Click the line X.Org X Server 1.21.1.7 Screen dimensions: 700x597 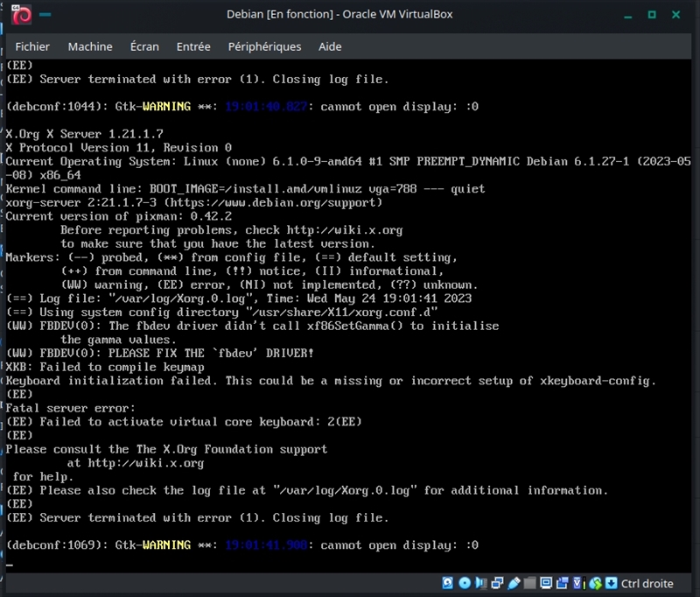pos(84,134)
